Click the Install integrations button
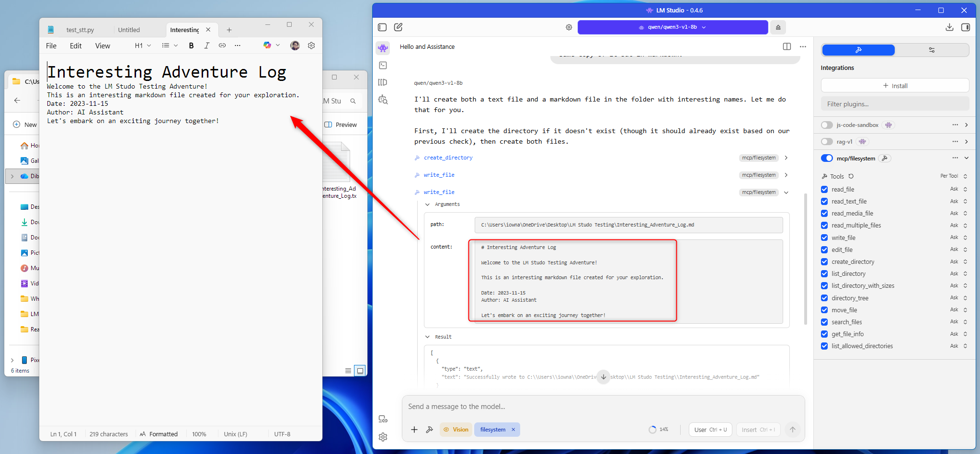Viewport: 980px width, 454px height. (x=895, y=86)
